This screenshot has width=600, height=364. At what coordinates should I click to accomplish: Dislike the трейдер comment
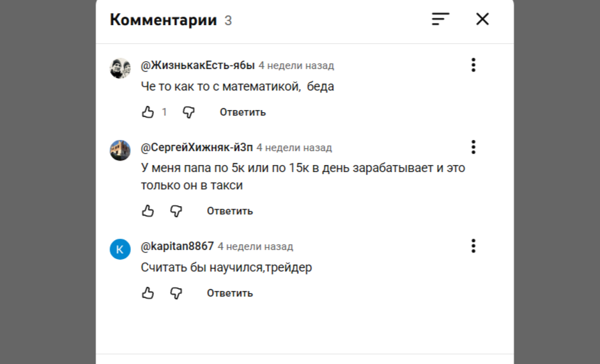click(x=176, y=293)
